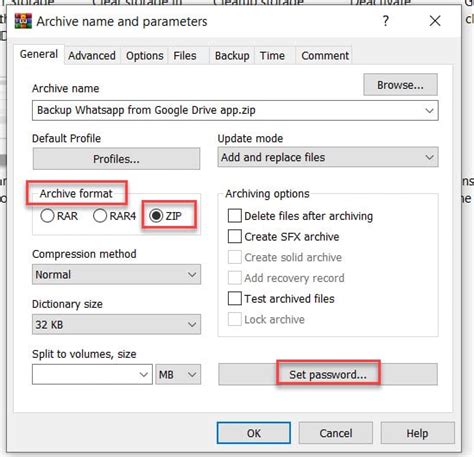This screenshot has height=457, width=474.
Task: Open the Backup tab
Action: pos(232,56)
